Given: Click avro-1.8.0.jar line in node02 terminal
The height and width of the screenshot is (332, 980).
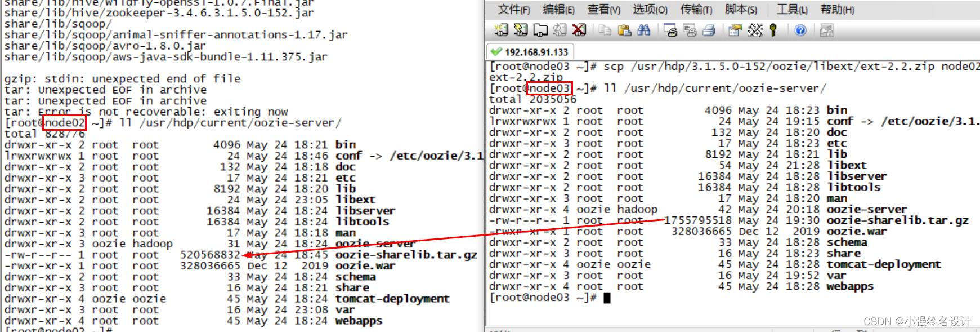Looking at the screenshot, I should [x=105, y=46].
